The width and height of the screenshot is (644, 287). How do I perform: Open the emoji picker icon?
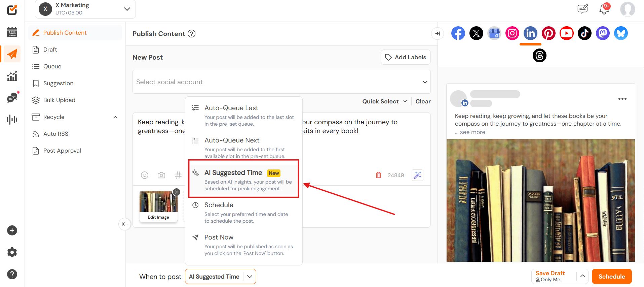(145, 175)
